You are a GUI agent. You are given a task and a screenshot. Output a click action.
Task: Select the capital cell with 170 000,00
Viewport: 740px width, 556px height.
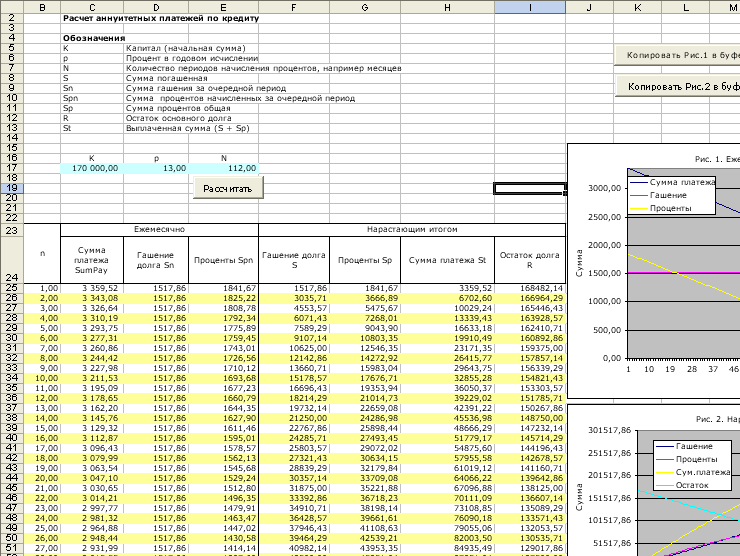pos(92,168)
